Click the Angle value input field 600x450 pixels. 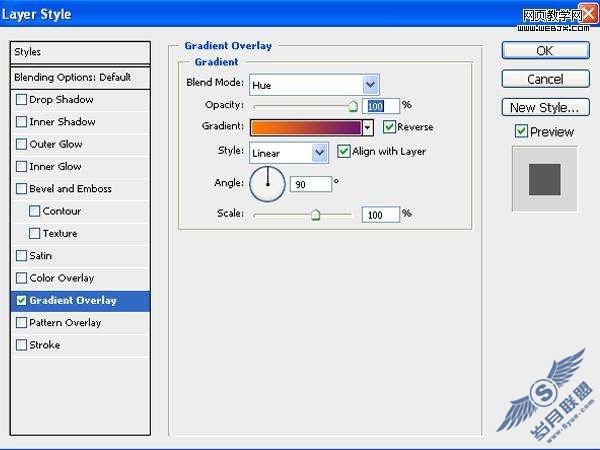311,184
